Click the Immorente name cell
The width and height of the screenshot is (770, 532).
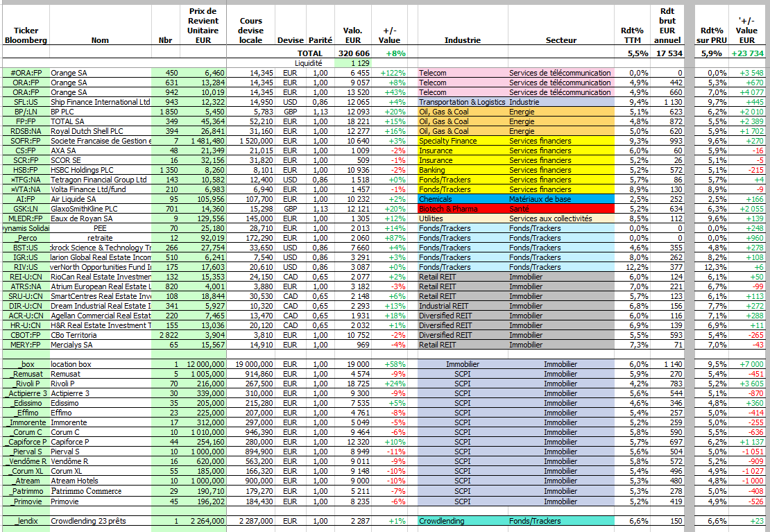pos(101,422)
